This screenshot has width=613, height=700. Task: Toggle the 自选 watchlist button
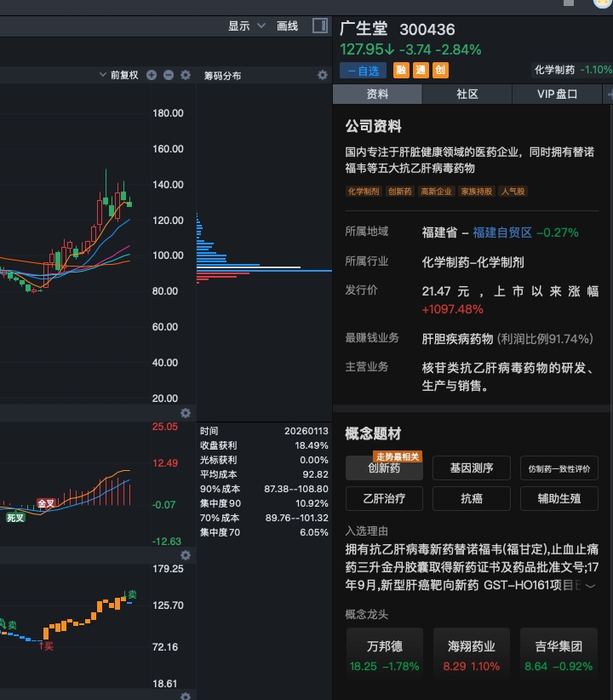point(363,71)
